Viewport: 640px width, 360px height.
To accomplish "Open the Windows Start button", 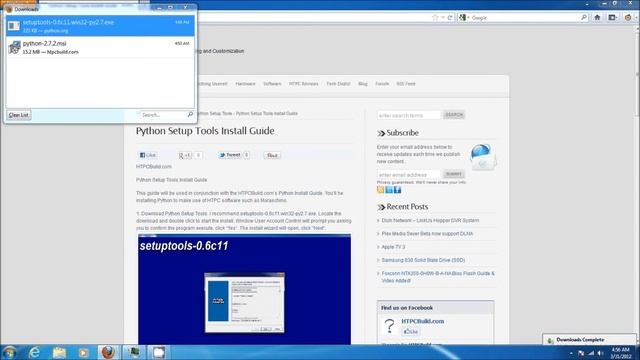I will tap(9, 352).
